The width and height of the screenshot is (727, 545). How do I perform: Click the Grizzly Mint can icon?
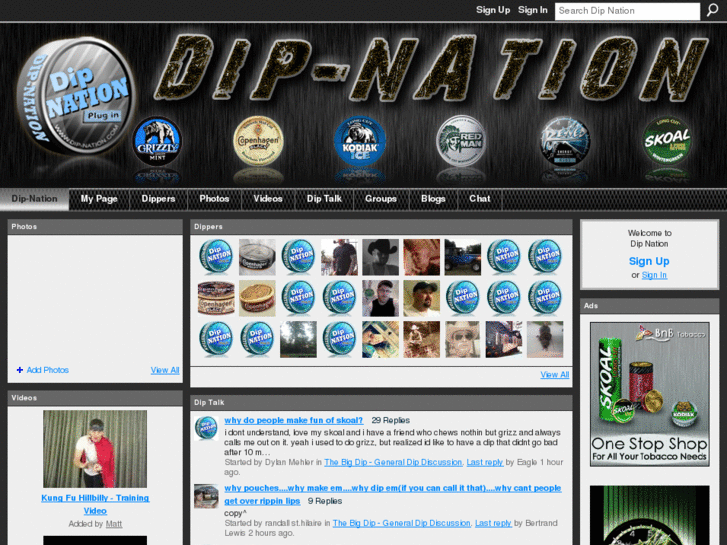point(157,141)
